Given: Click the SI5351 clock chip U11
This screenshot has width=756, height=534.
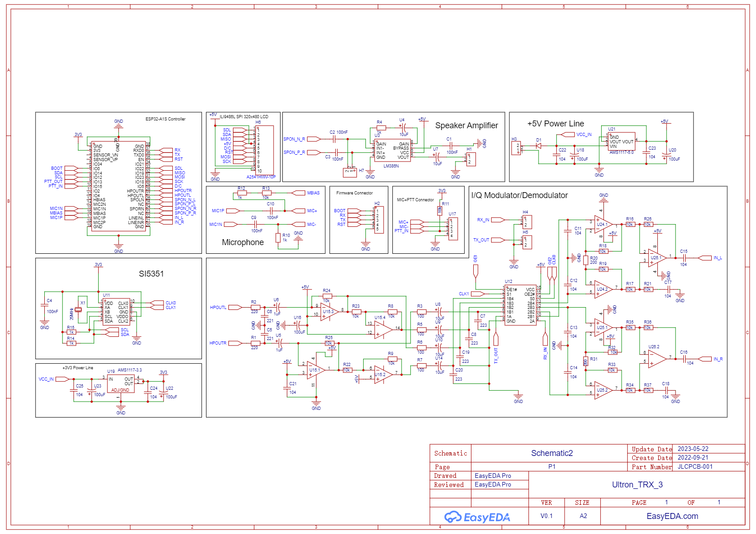Looking at the screenshot, I should [x=116, y=312].
